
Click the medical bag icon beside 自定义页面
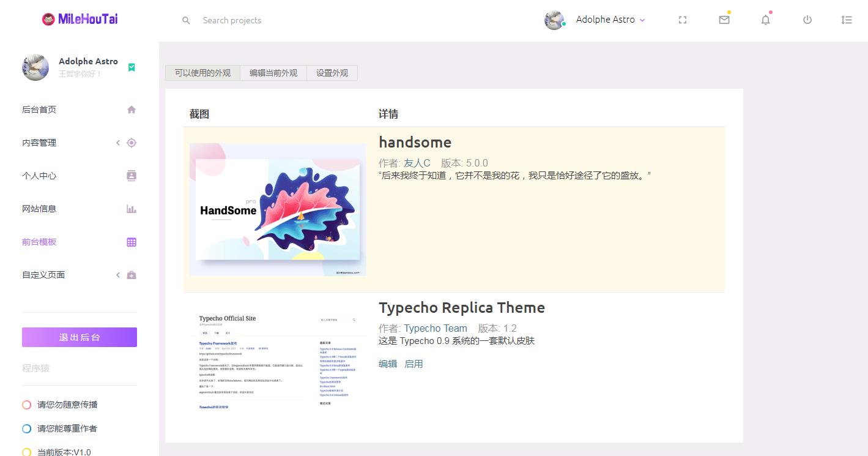[x=132, y=275]
